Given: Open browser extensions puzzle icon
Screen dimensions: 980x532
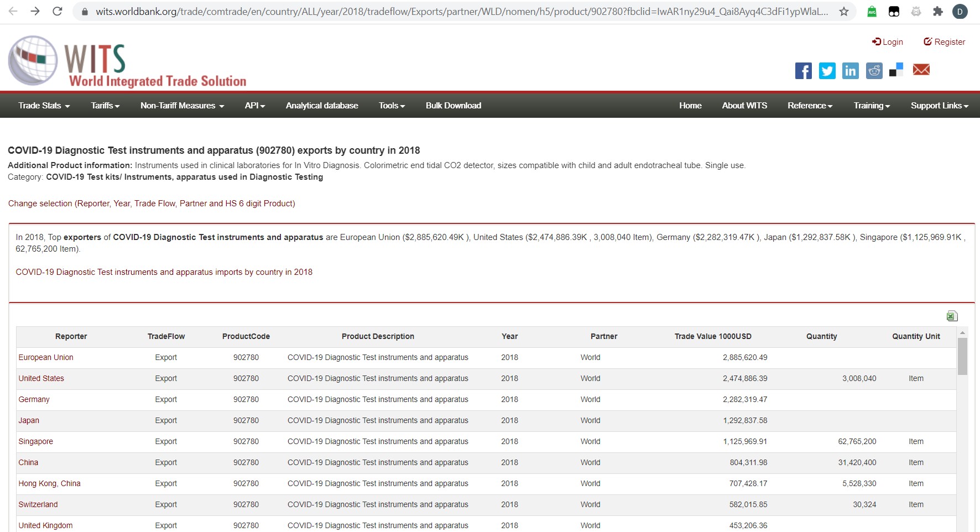Looking at the screenshot, I should click(937, 12).
